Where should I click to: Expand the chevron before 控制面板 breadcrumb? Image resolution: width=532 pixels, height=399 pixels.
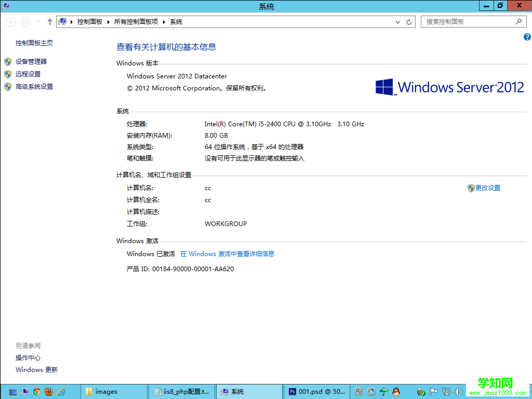[x=72, y=22]
